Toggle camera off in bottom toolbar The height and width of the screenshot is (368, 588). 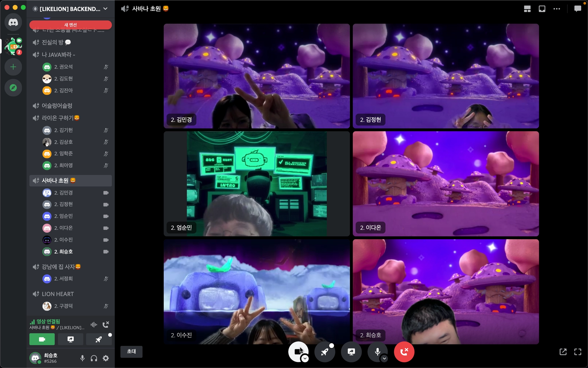tap(297, 351)
